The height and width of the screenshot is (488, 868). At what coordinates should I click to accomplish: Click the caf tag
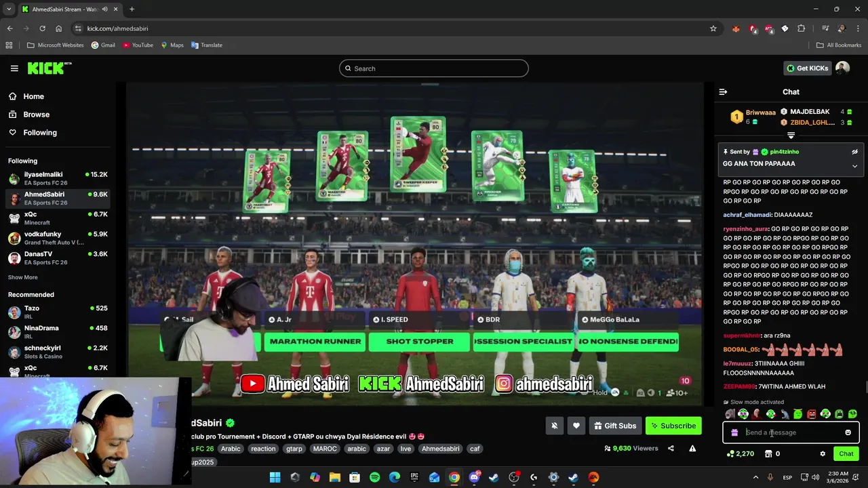pyautogui.click(x=475, y=449)
